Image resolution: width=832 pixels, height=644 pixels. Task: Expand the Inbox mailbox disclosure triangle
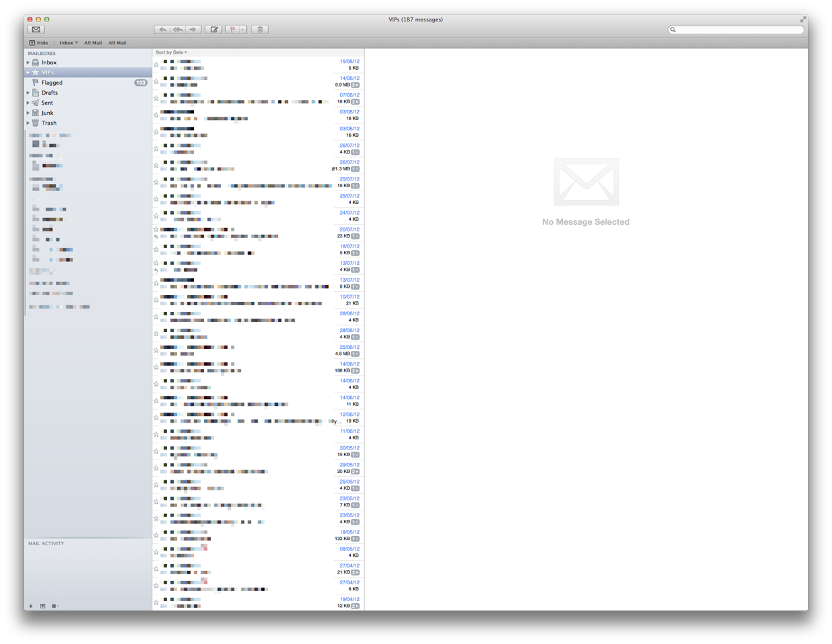click(28, 62)
